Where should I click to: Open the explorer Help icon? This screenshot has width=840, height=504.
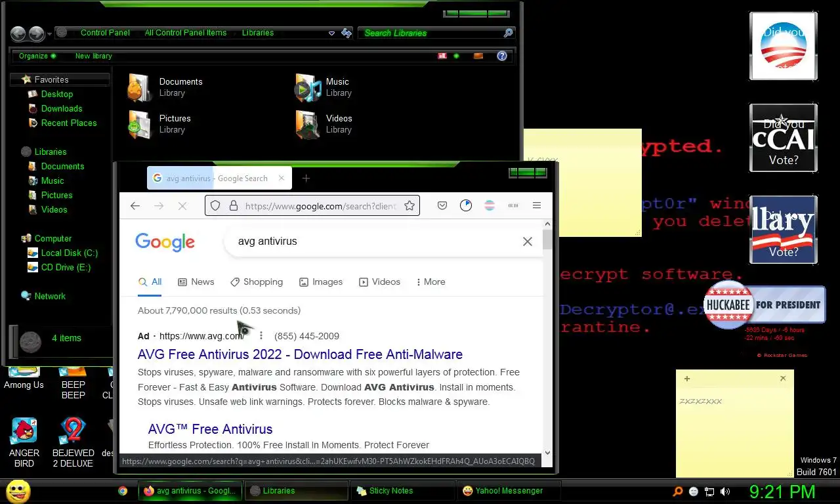tap(502, 56)
